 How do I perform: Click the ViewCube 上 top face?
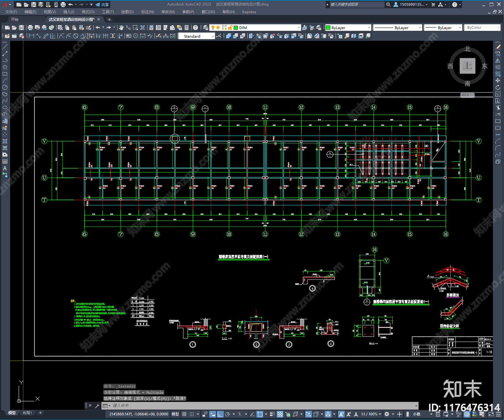[x=467, y=66]
